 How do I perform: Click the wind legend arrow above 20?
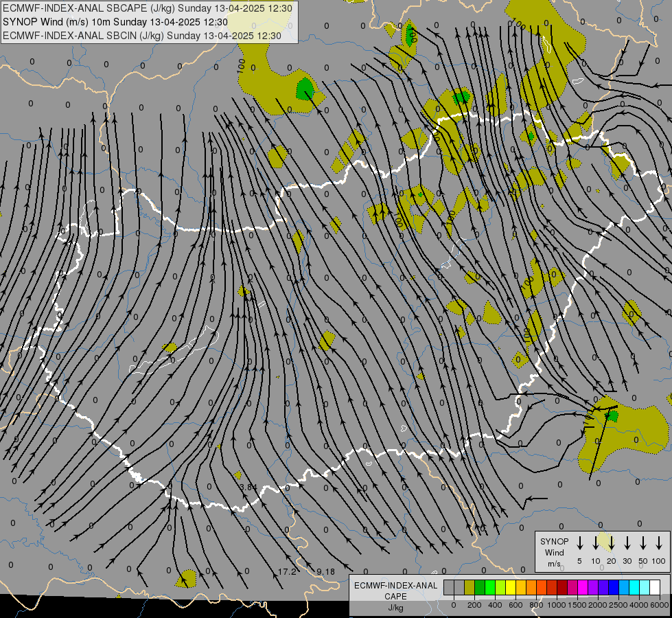[x=612, y=543]
